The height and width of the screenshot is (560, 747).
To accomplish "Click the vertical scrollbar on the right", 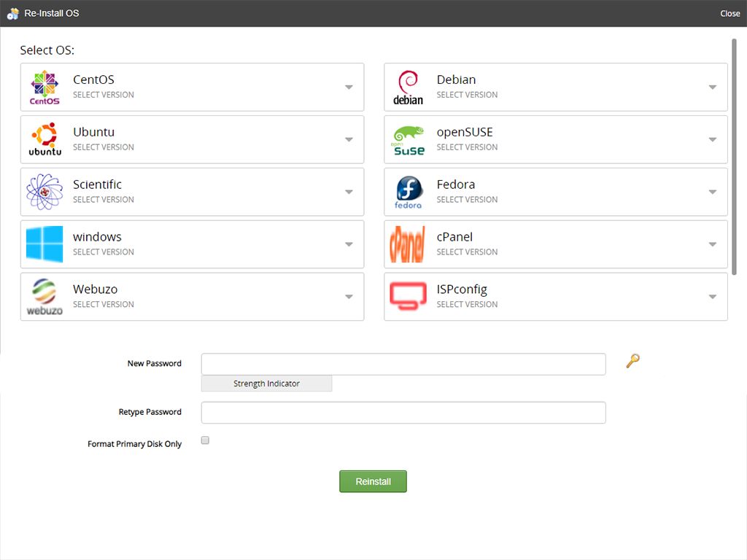I will [x=734, y=157].
